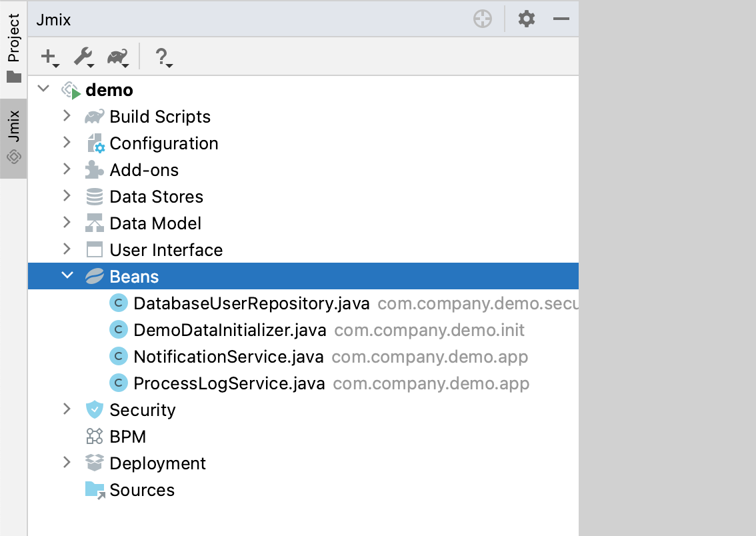Expand the Build Scripts node
This screenshot has width=756, height=536.
(67, 116)
